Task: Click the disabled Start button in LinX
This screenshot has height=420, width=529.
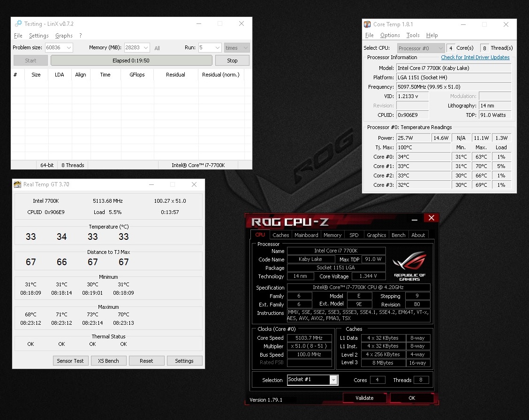Action: pos(30,61)
